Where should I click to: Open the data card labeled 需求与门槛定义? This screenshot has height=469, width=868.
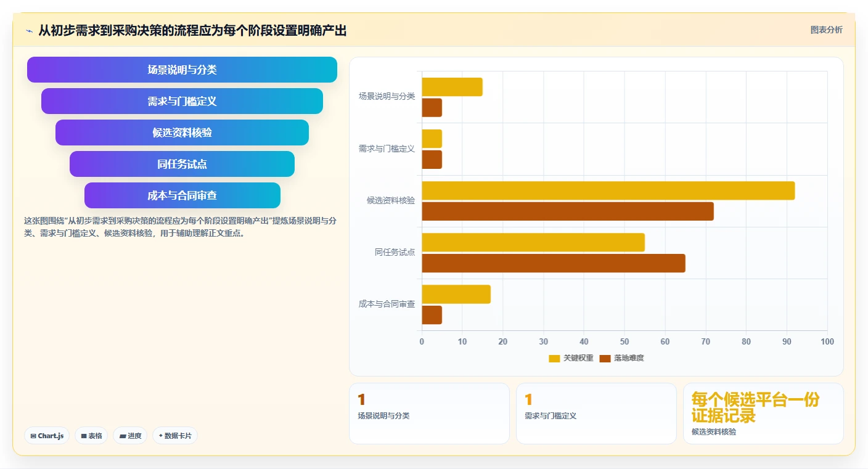pos(596,414)
